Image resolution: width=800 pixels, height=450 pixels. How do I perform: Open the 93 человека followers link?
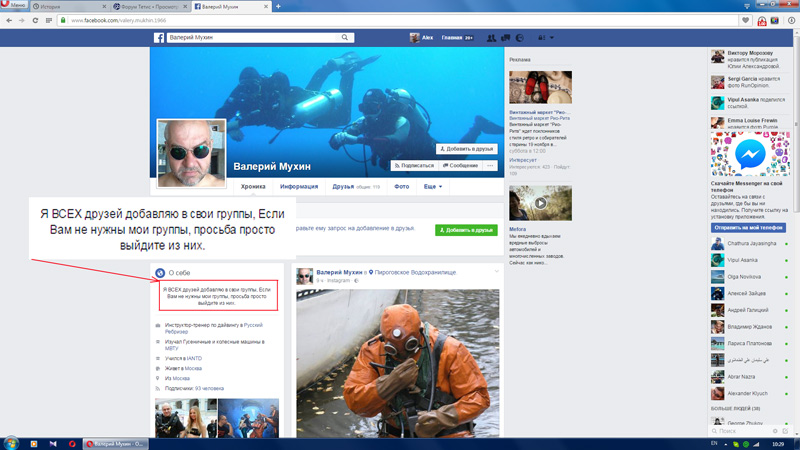click(x=209, y=389)
